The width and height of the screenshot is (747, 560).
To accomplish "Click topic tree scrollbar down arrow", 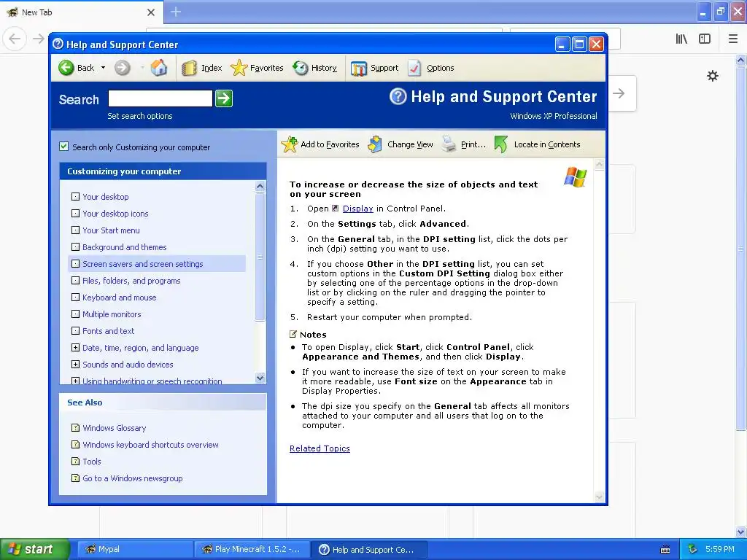I will coord(260,378).
